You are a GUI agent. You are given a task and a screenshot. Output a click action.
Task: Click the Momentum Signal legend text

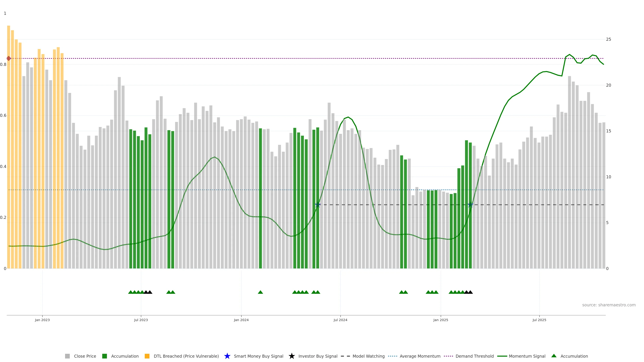pos(527,356)
